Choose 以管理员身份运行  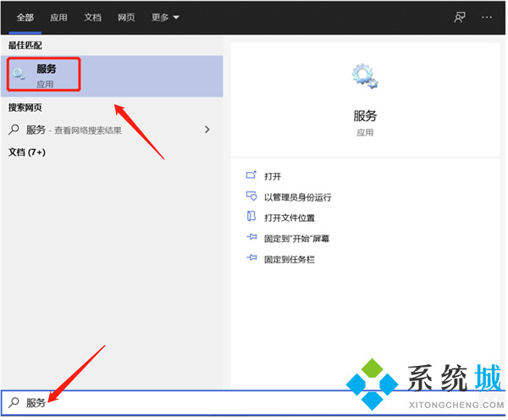(298, 197)
